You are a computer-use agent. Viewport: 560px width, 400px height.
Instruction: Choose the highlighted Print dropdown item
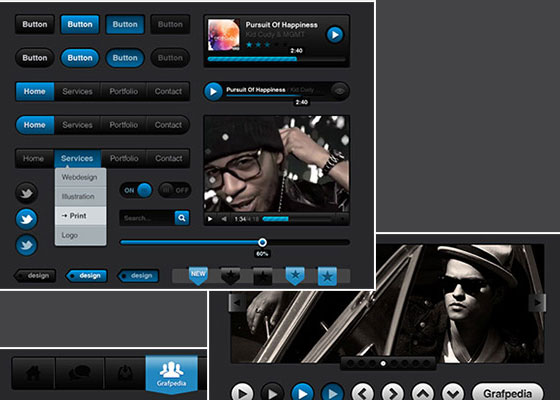(80, 216)
